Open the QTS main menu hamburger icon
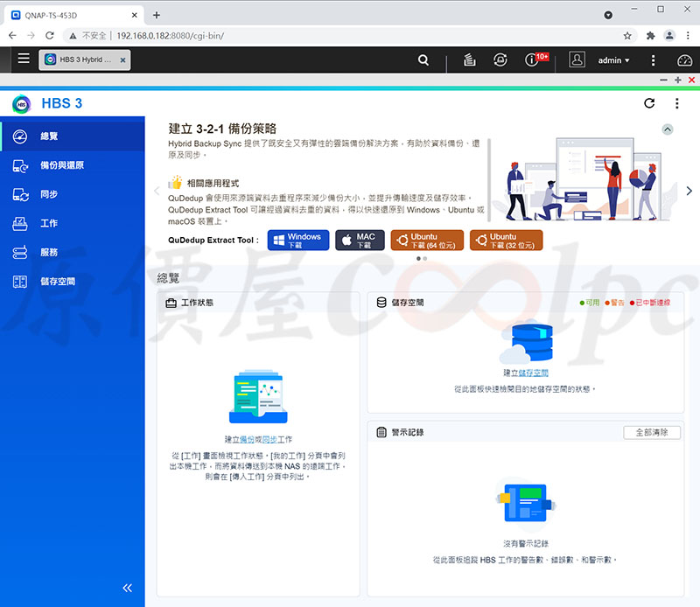Image resolution: width=700 pixels, height=607 pixels. pos(24,59)
